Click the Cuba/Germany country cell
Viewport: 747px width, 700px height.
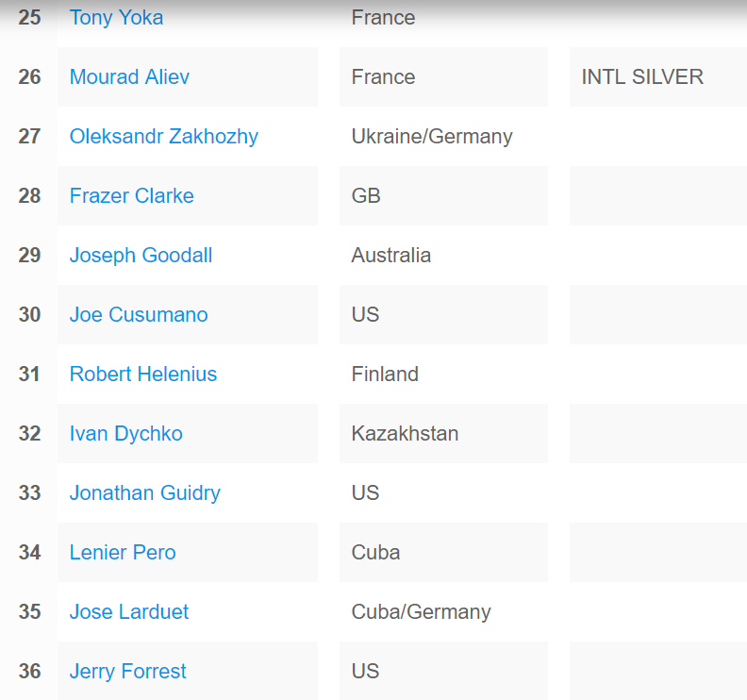point(421,612)
